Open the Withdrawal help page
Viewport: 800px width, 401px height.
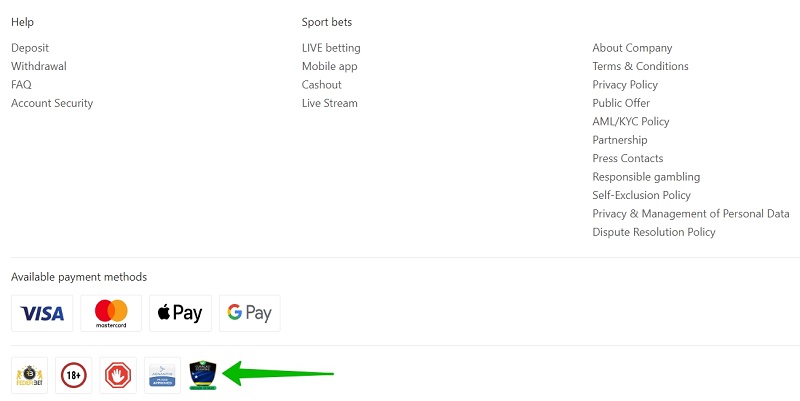[x=39, y=66]
